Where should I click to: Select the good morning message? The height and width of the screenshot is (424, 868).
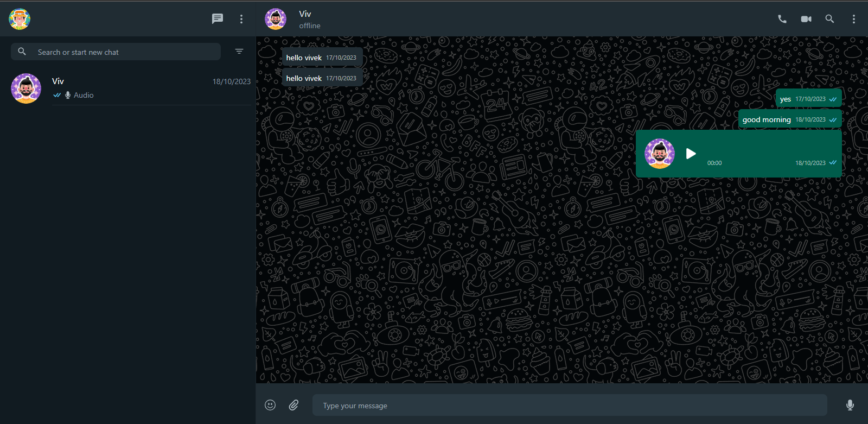point(767,119)
